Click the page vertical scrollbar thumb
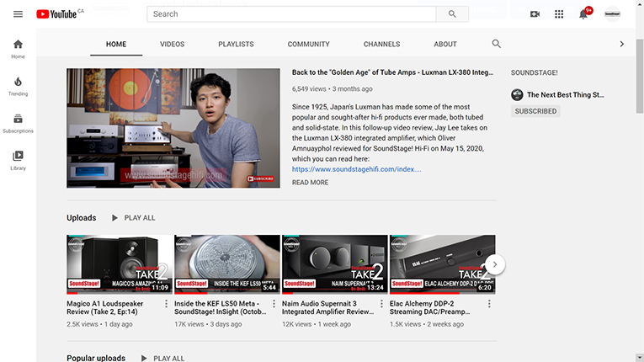The height and width of the screenshot is (362, 644). point(640,76)
